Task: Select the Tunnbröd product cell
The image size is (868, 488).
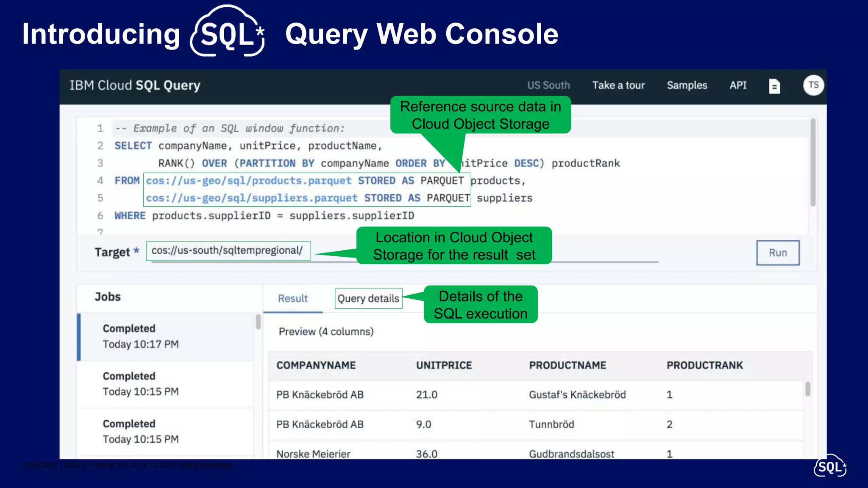Action: coord(551,424)
